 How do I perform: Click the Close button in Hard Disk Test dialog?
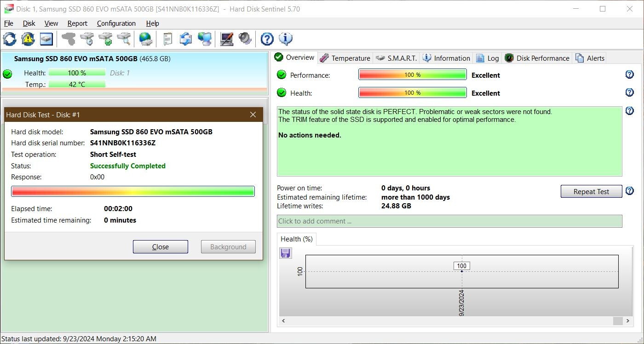(161, 247)
